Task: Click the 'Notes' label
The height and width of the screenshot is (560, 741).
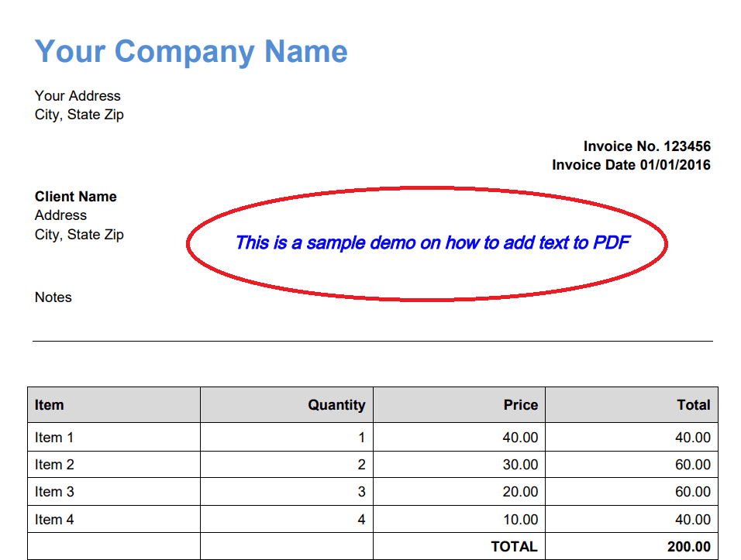Action: click(x=53, y=297)
